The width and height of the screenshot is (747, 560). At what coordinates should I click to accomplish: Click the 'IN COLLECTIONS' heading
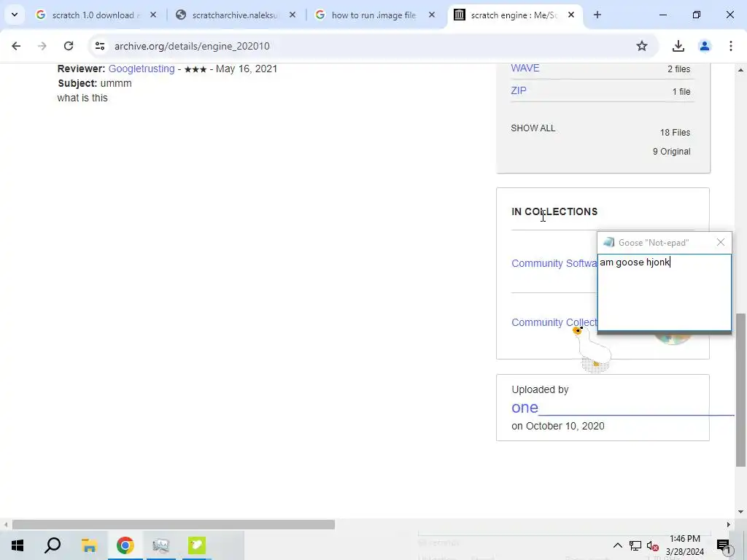point(554,211)
